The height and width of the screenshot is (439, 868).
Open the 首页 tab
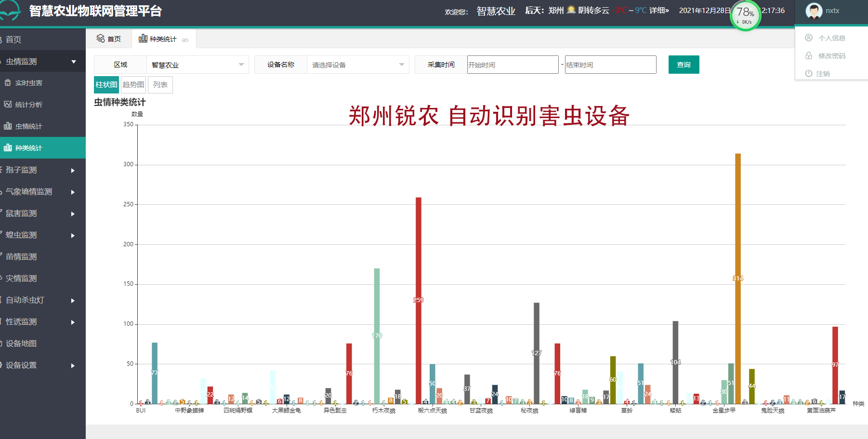coord(109,39)
